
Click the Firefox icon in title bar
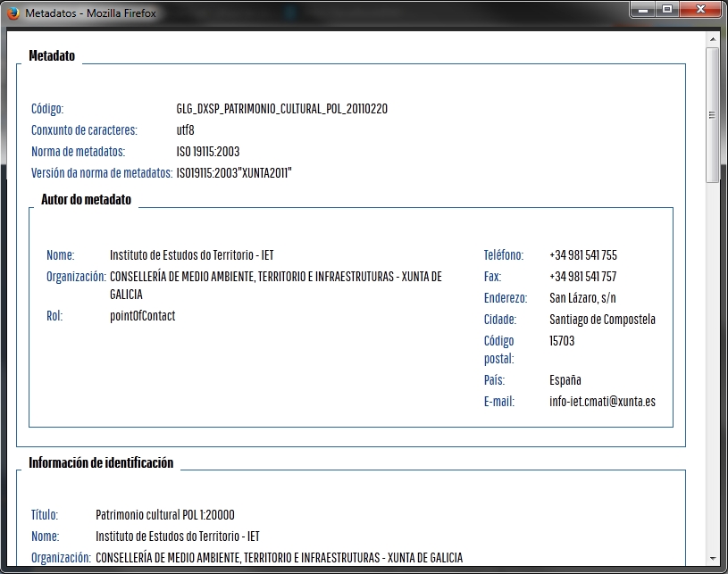pos(13,13)
